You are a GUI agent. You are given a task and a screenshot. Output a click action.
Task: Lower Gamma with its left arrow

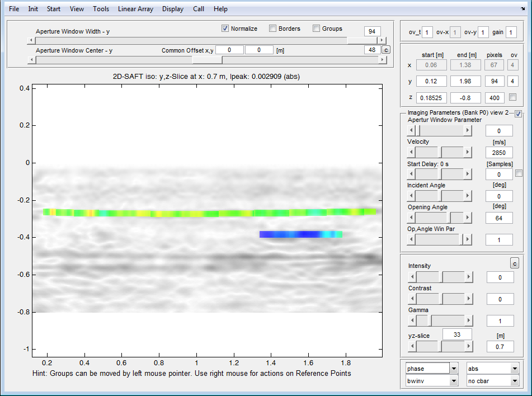tap(413, 320)
